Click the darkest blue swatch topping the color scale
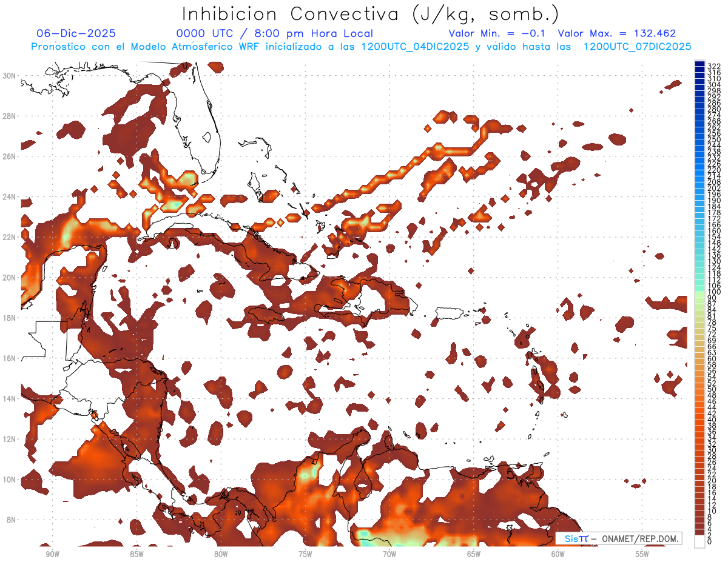Screen dimensions: 728x562 pyautogui.click(x=699, y=64)
